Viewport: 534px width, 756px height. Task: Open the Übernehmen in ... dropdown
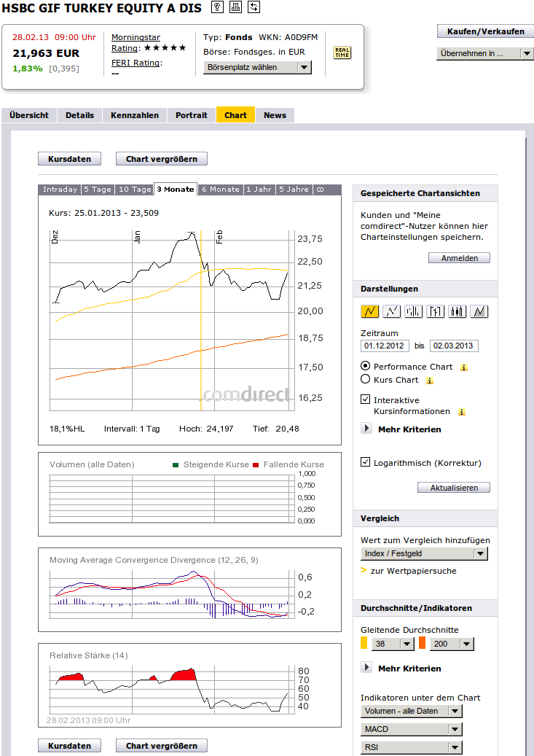[x=485, y=53]
